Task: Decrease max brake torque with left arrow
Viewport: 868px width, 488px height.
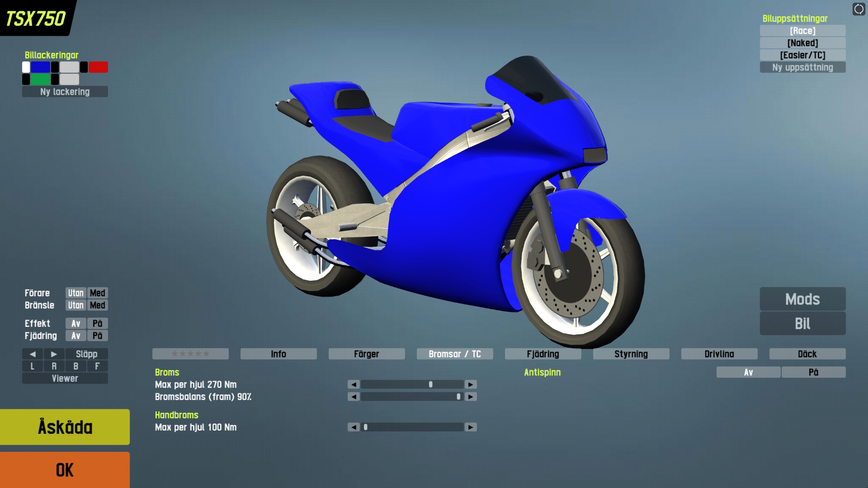Action: 354,385
